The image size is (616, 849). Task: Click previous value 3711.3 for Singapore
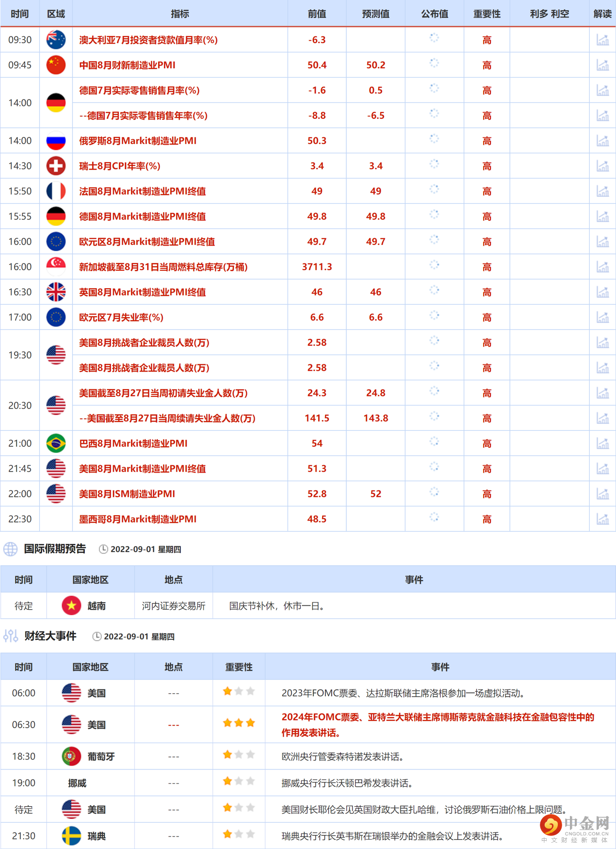317,267
